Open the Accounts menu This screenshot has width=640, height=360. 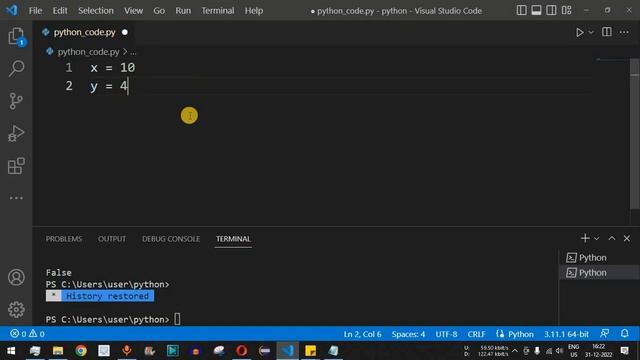[x=16, y=278]
